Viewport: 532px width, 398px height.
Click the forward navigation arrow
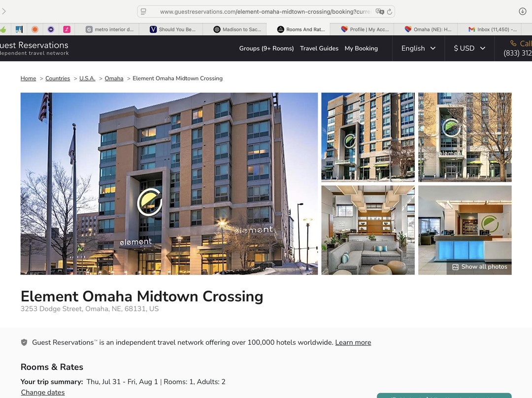coord(4,11)
